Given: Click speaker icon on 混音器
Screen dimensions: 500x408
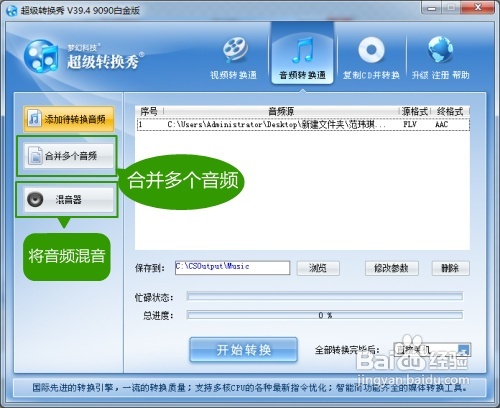Looking at the screenshot, I should coord(35,199).
